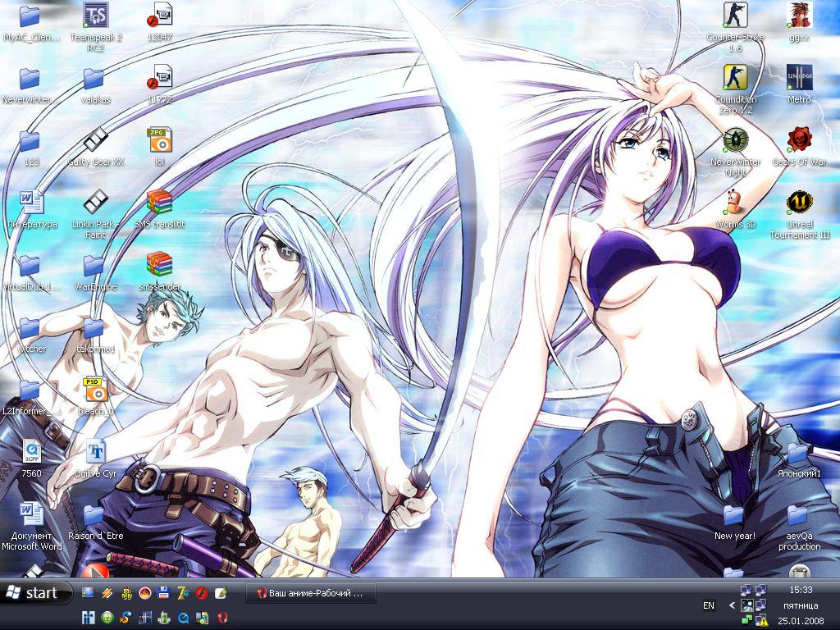Open the Литература Word document
The image size is (840, 630).
[32, 209]
